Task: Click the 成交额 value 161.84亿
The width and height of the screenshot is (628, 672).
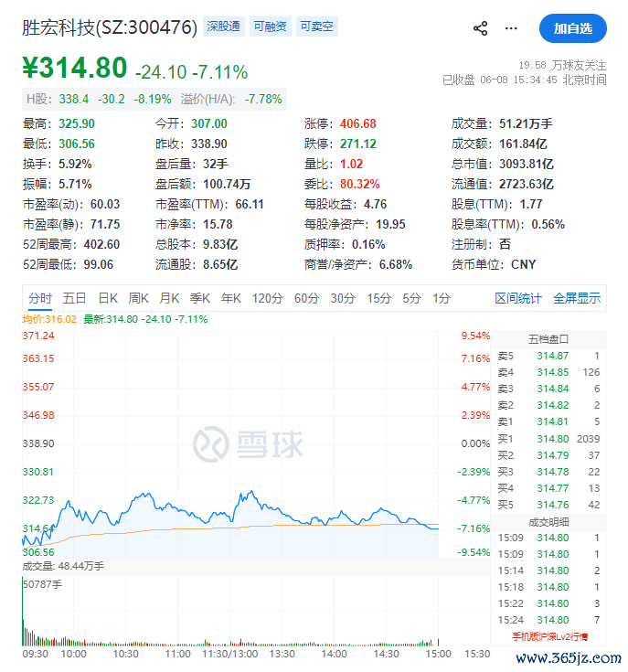Action: 523,144
